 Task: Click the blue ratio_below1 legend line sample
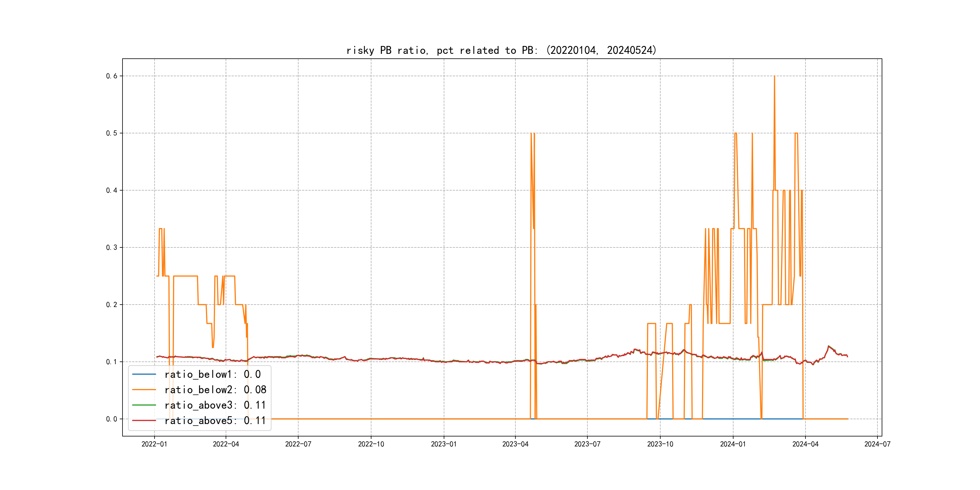click(x=144, y=374)
